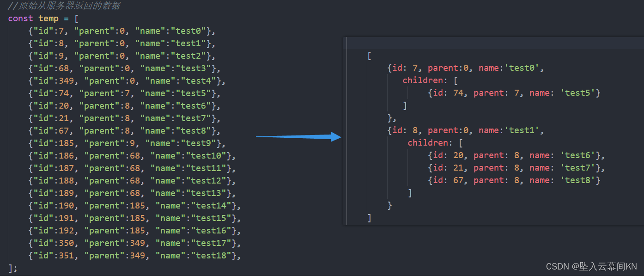Select source line with name "test15"
Image resolution: width=644 pixels, height=276 pixels.
coord(134,218)
